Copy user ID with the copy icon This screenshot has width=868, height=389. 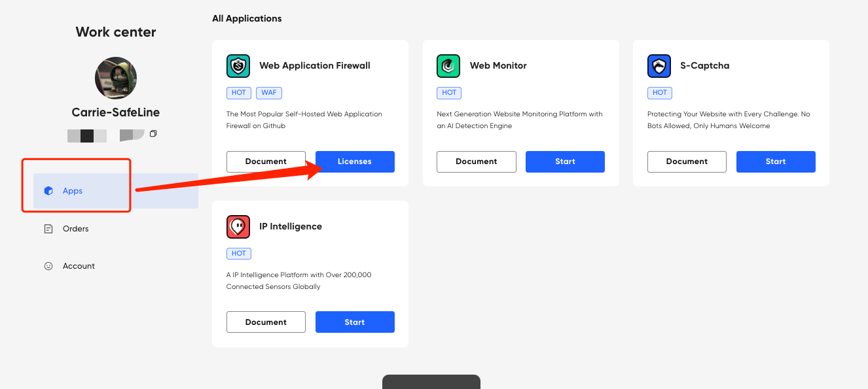(x=153, y=134)
